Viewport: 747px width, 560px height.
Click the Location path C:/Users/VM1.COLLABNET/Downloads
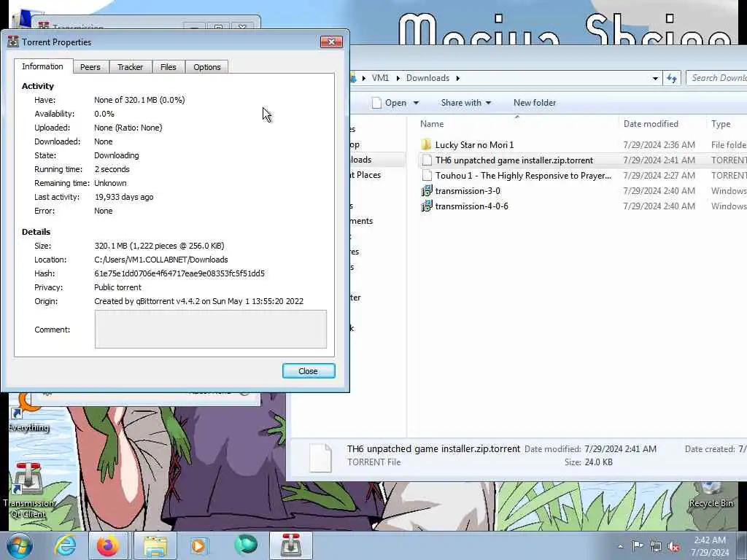161,260
